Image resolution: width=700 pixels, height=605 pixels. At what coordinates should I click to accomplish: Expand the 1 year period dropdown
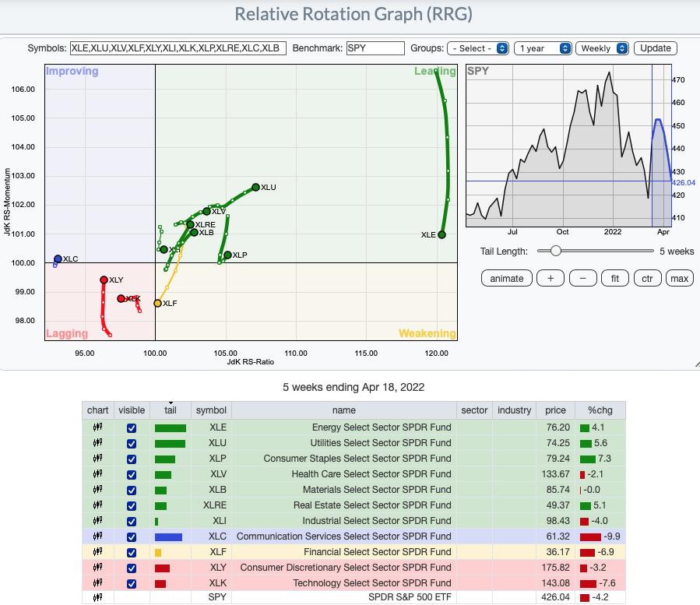tap(544, 48)
